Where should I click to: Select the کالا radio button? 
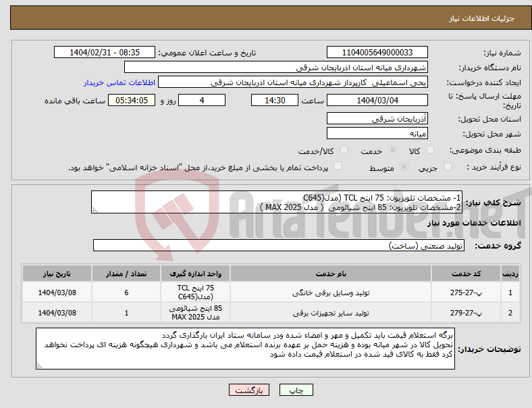(x=430, y=150)
